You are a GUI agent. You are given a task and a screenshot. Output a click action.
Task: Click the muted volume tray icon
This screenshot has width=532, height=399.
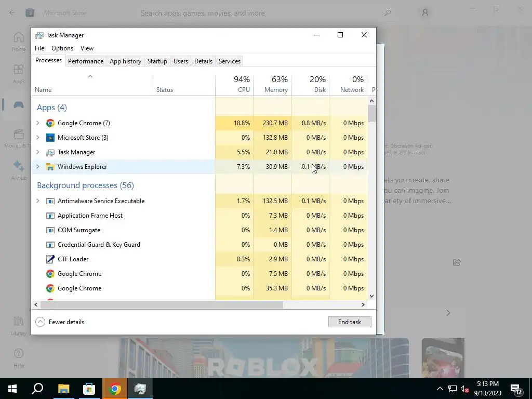465,389
